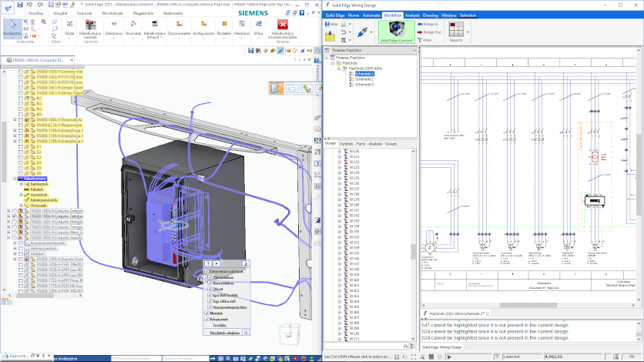Switch to Eszközök ribbon tab
Image resolution: width=644 pixels, height=362 pixels.
coord(85,13)
